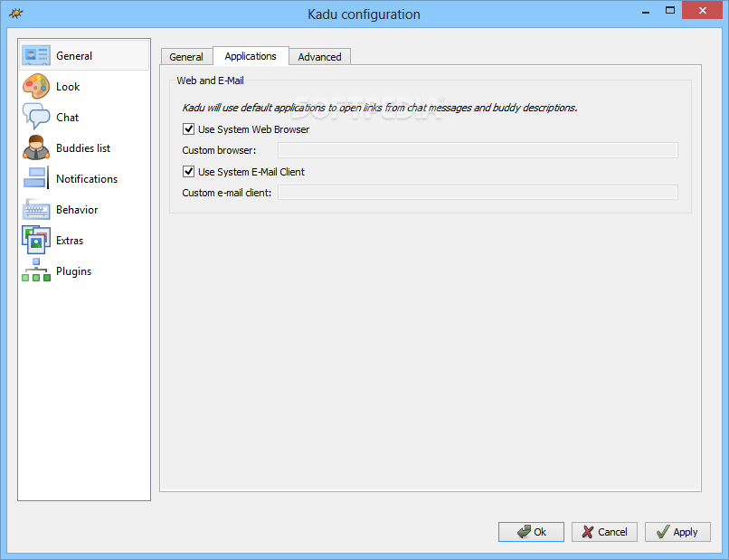
Task: Maximize the Kadu configuration window
Action: pyautogui.click(x=670, y=10)
